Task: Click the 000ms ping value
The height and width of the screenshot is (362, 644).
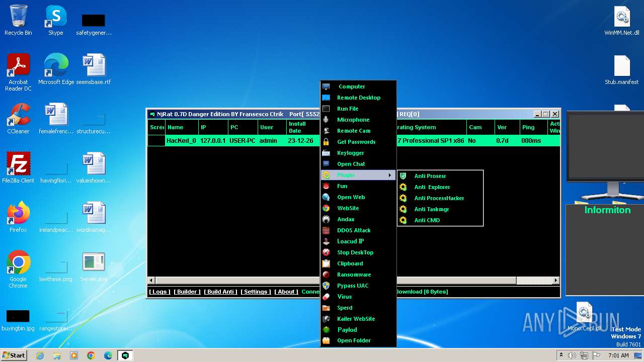Action: point(531,141)
